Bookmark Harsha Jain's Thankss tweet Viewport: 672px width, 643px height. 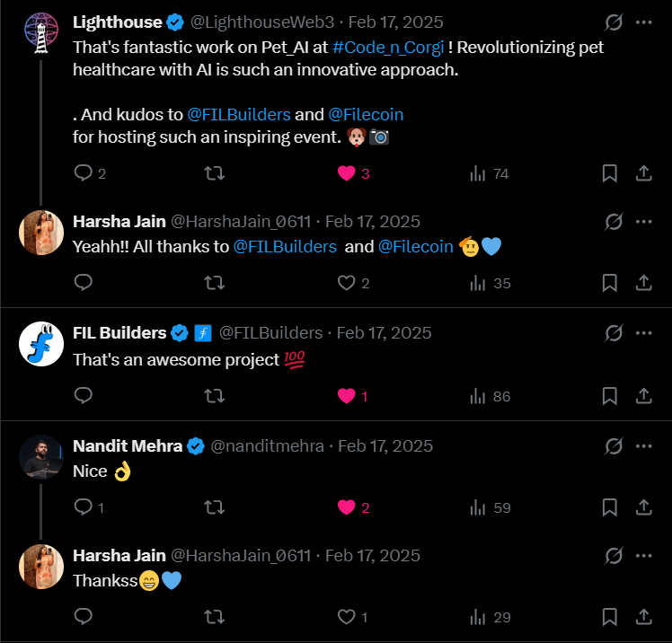pyautogui.click(x=609, y=617)
